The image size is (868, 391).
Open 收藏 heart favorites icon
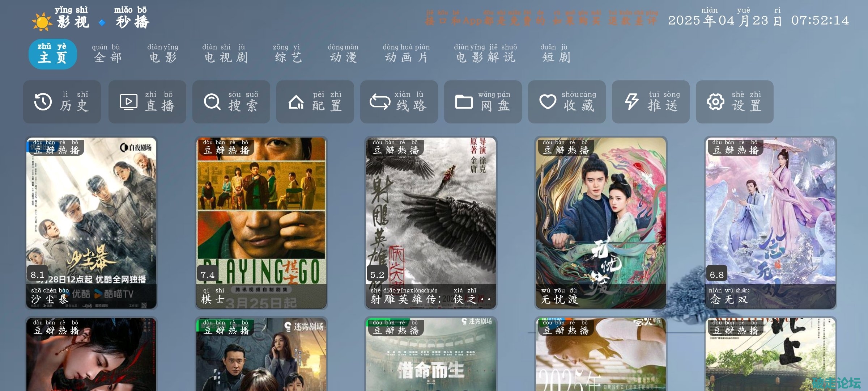pos(548,102)
